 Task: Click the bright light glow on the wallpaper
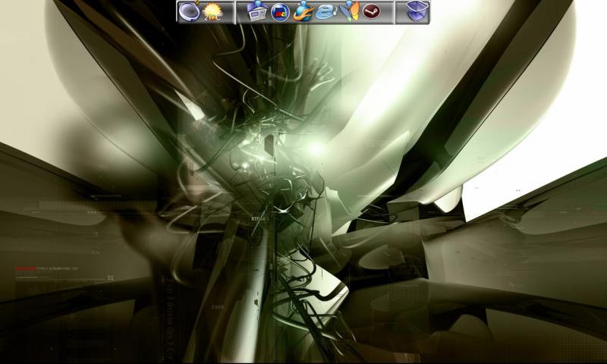316,148
